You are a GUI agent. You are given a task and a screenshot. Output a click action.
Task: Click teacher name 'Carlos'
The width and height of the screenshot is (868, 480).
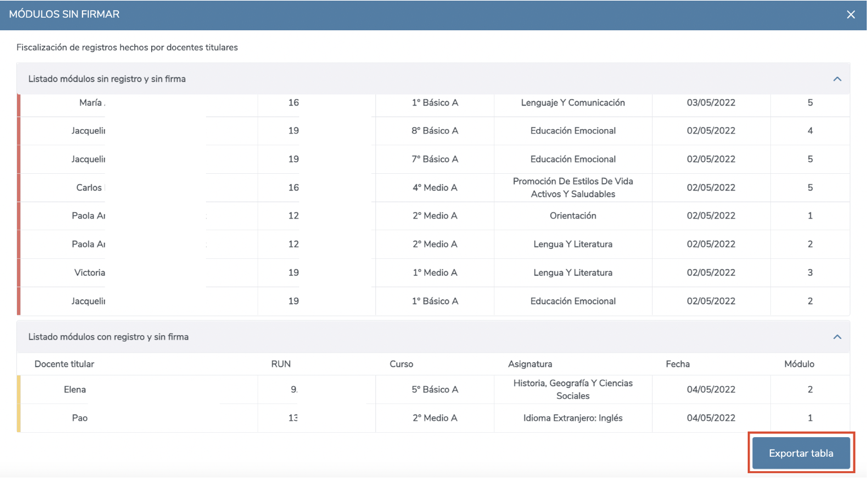pyautogui.click(x=90, y=188)
